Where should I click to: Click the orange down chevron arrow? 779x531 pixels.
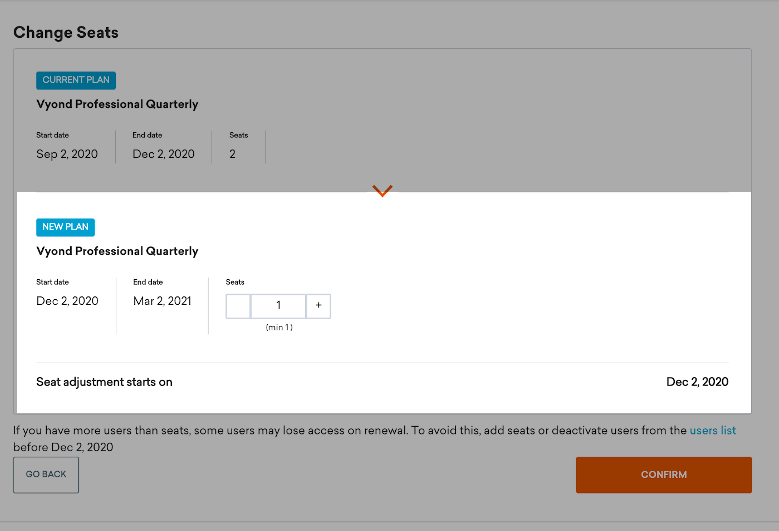(x=382, y=191)
